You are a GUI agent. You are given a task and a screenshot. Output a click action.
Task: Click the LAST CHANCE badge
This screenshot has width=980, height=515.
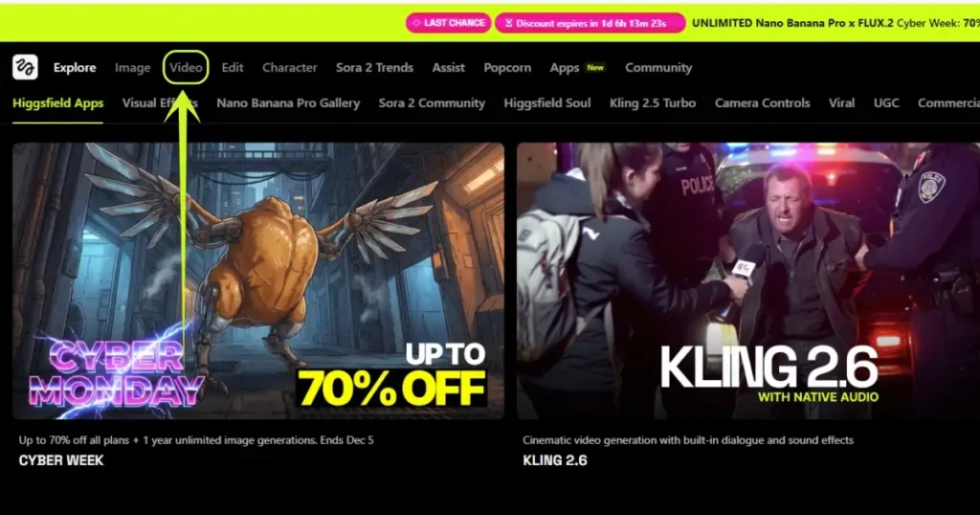tap(449, 23)
